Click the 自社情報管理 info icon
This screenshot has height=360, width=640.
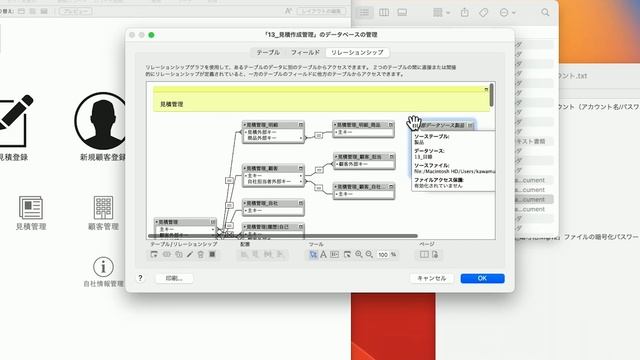tap(103, 267)
